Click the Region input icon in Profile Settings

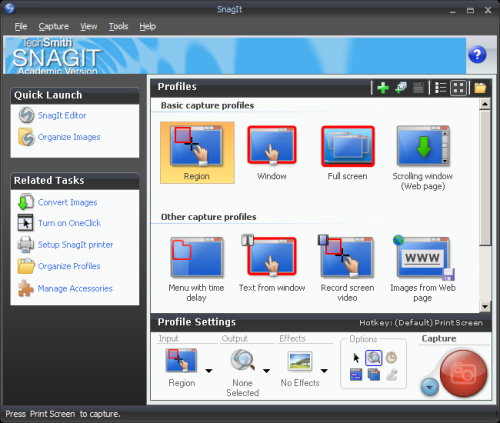(181, 360)
